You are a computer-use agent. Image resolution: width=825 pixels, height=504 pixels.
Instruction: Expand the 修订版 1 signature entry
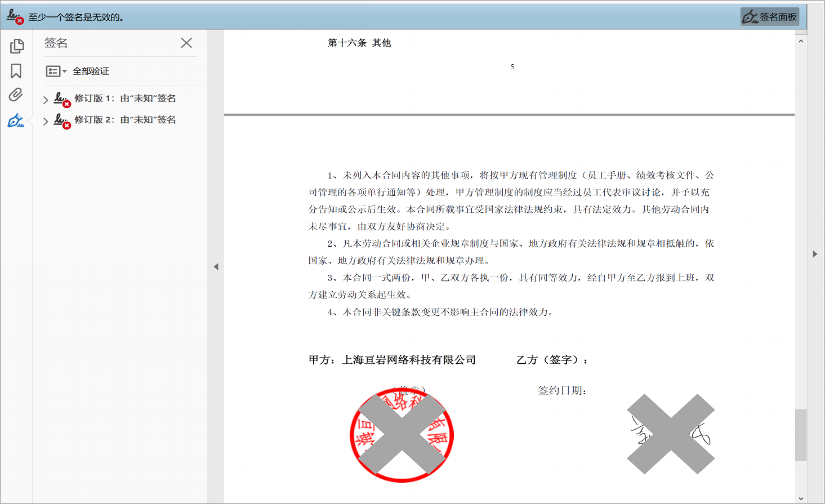(x=46, y=100)
